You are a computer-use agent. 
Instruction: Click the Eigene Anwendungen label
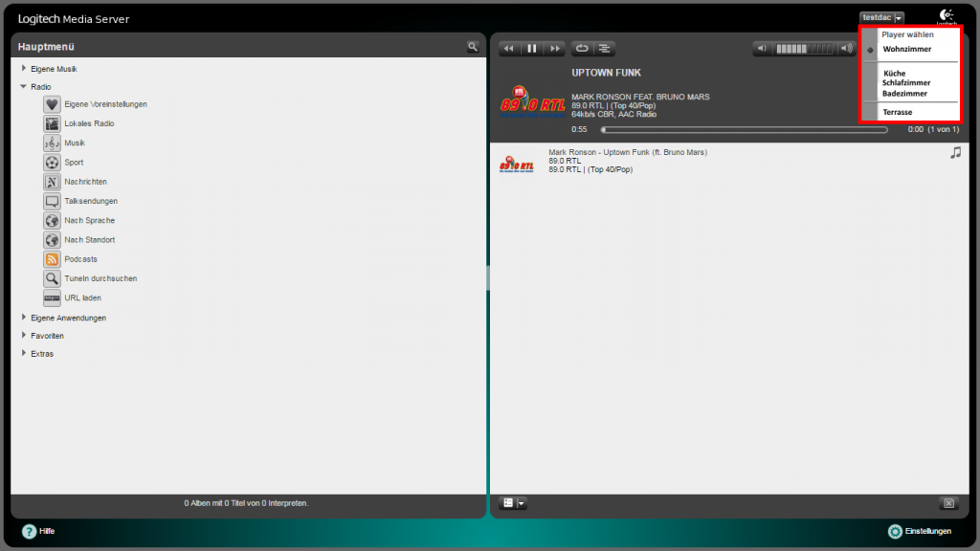pyautogui.click(x=68, y=318)
